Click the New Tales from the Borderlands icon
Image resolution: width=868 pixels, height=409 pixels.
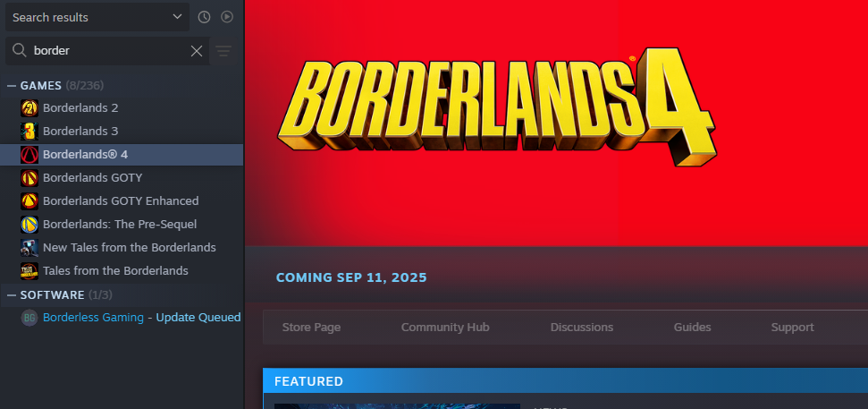click(29, 248)
